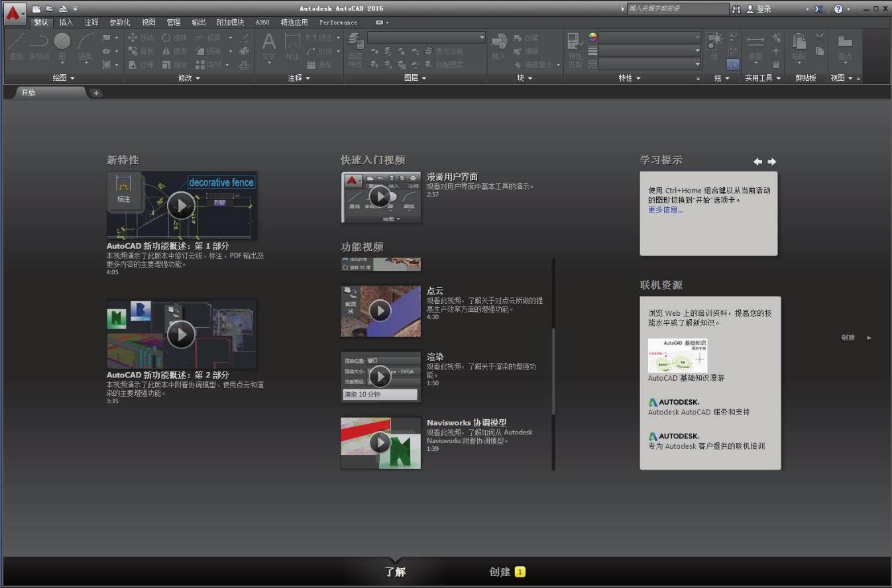This screenshot has width=892, height=588.
Task: Show the next learning tip arrow
Action: tap(772, 162)
